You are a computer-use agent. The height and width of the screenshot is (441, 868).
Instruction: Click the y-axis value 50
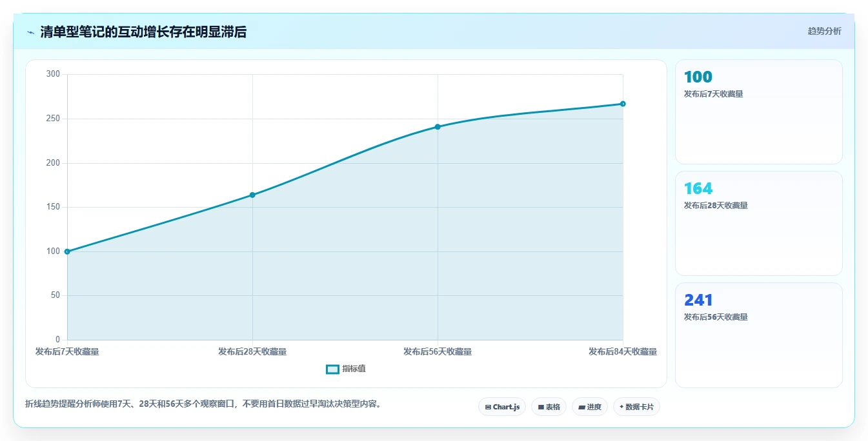56,295
